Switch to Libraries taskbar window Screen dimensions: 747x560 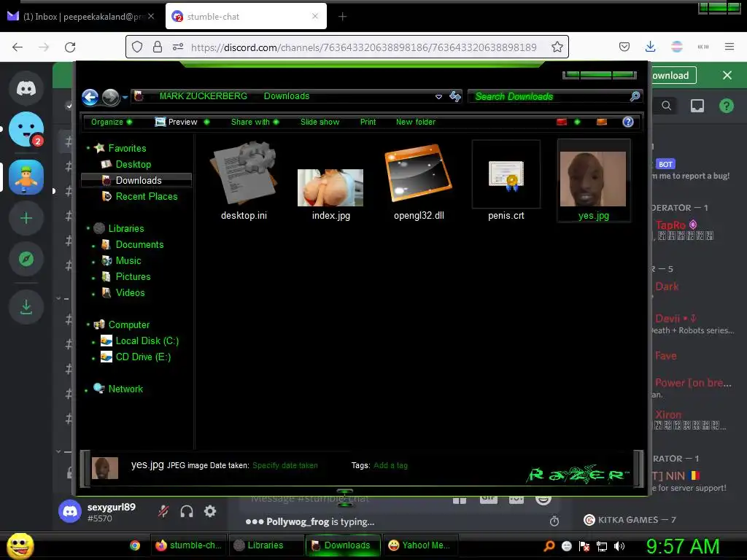tap(266, 545)
